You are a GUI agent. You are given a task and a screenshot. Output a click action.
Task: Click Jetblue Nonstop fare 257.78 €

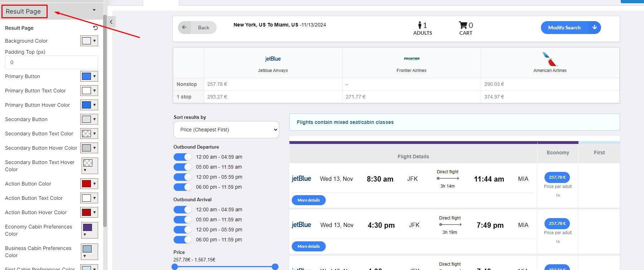coord(217,84)
